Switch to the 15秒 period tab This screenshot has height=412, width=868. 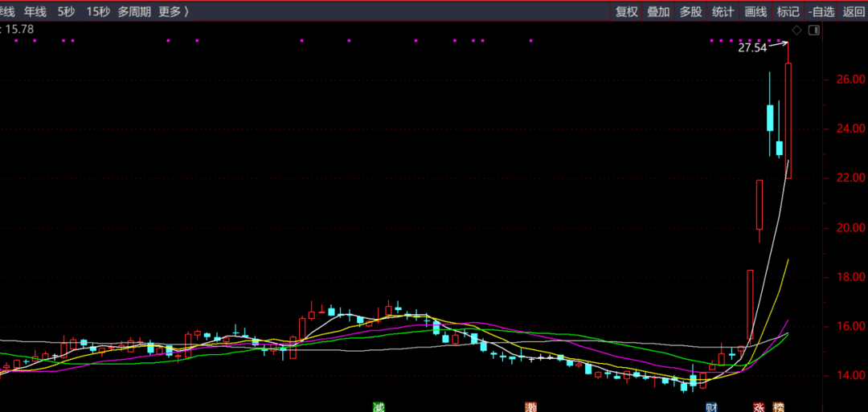(98, 11)
